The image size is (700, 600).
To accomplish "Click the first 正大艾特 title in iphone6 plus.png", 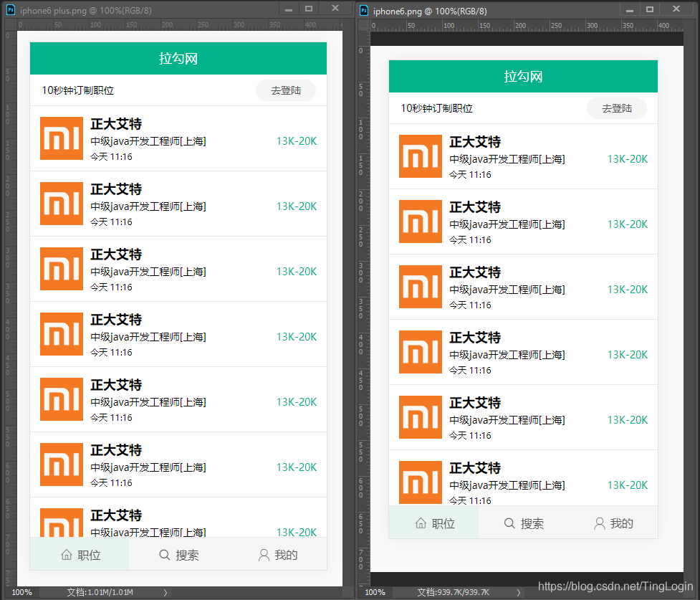I will coord(116,124).
